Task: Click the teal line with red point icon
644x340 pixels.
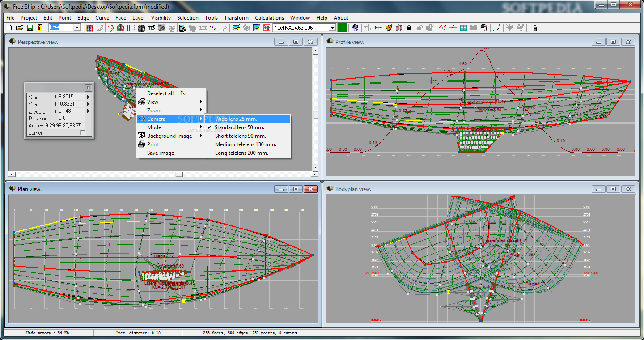Action: tap(453, 28)
